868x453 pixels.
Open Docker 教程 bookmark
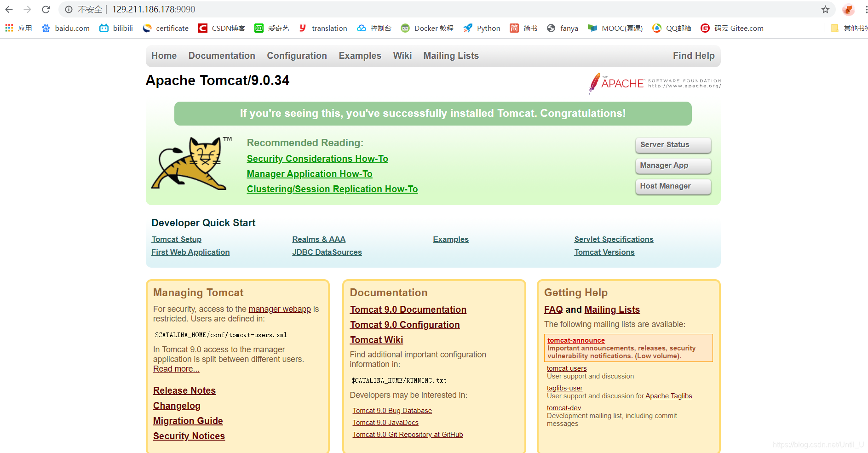(x=427, y=28)
